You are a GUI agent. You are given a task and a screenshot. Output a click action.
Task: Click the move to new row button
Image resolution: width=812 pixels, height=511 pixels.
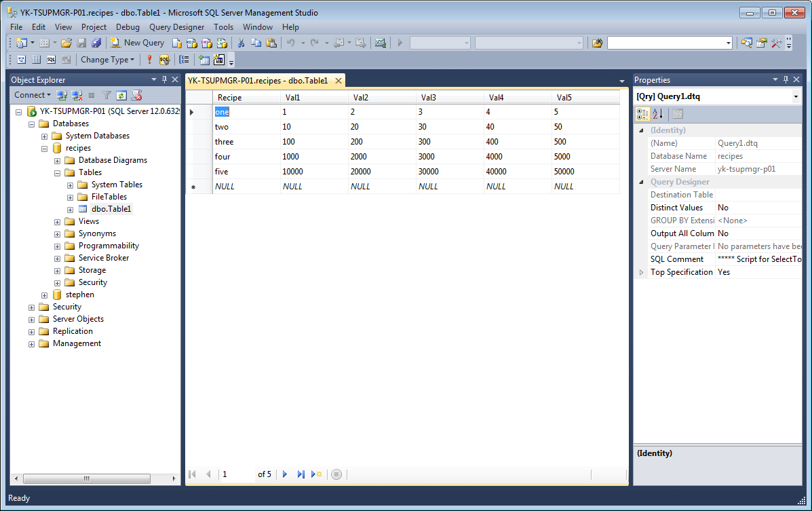(x=316, y=474)
